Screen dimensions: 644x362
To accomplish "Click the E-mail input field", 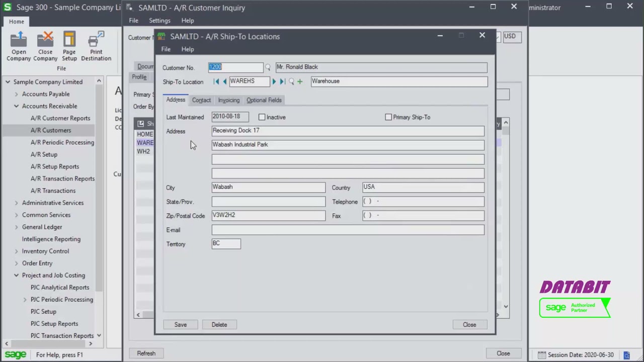I will [348, 230].
